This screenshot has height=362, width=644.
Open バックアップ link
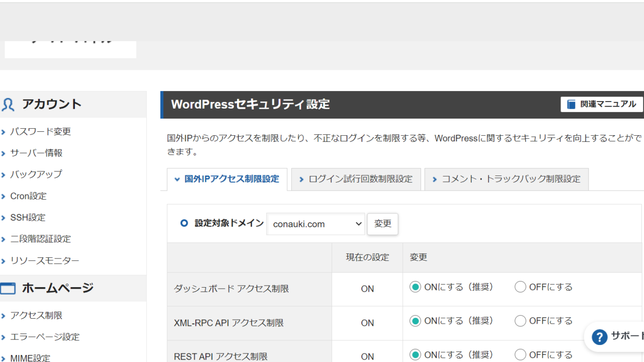pyautogui.click(x=36, y=174)
